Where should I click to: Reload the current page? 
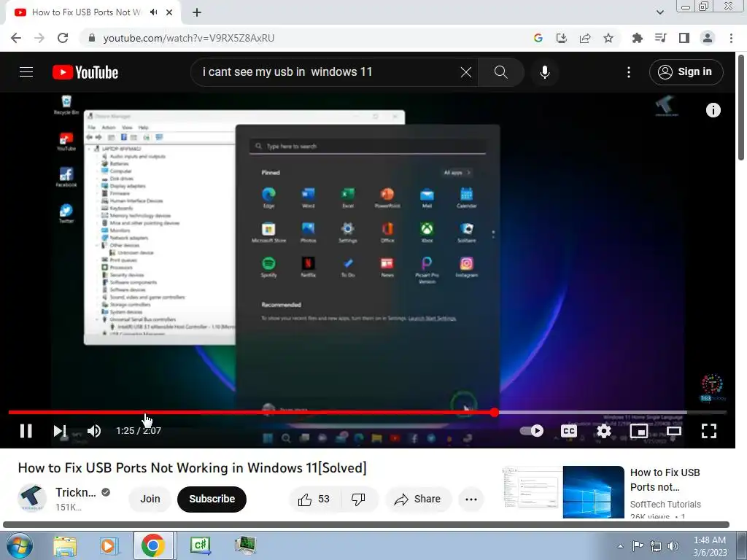click(63, 38)
